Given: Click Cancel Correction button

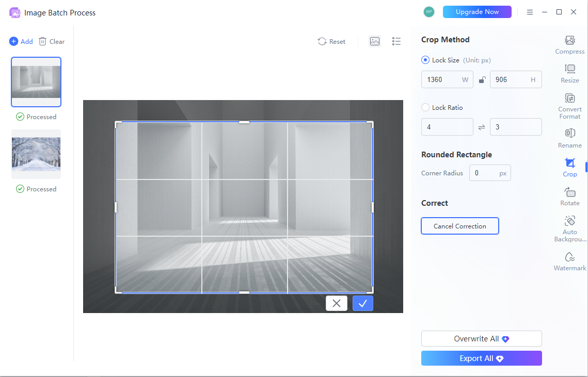Looking at the screenshot, I should [x=460, y=226].
